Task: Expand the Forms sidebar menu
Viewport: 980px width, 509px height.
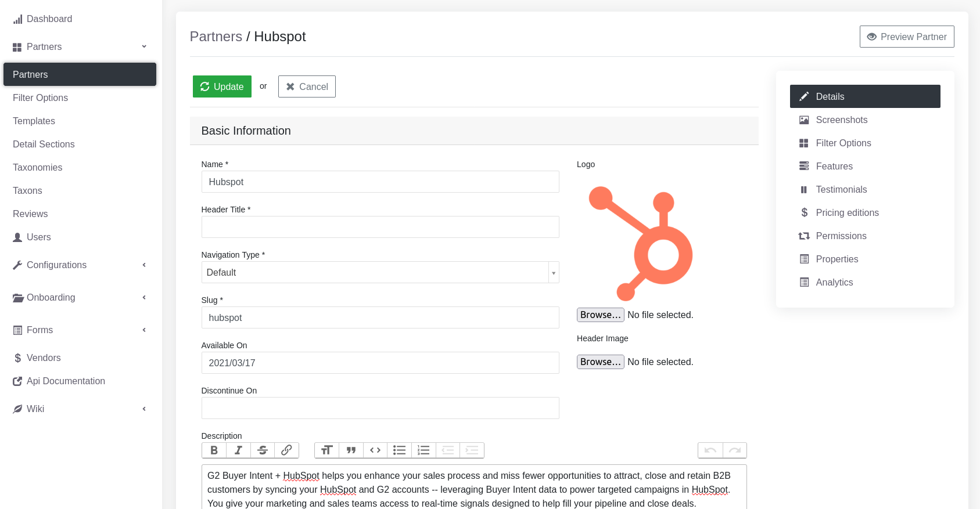Action: tap(80, 330)
